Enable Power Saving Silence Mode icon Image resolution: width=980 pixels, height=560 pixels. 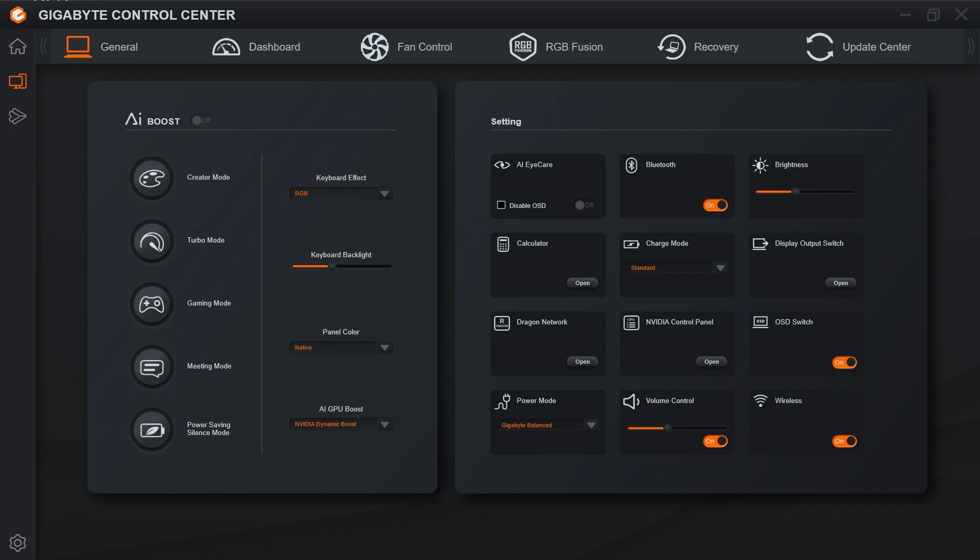[x=152, y=430]
